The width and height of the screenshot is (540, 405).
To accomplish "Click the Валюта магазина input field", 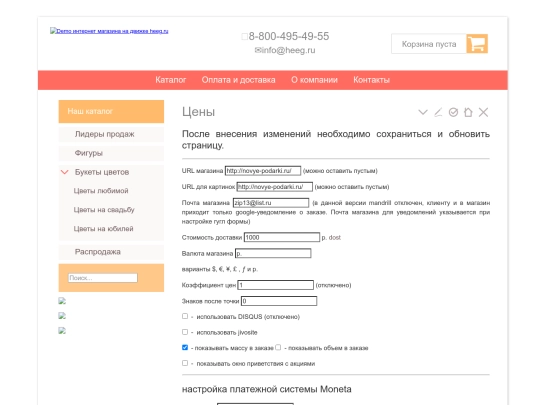I will click(x=273, y=253).
